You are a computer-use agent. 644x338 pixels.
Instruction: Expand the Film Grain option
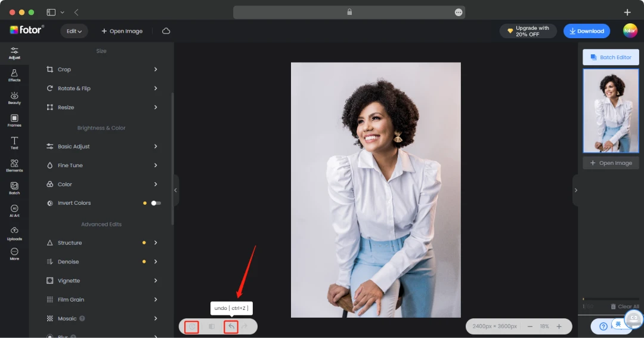(x=156, y=299)
